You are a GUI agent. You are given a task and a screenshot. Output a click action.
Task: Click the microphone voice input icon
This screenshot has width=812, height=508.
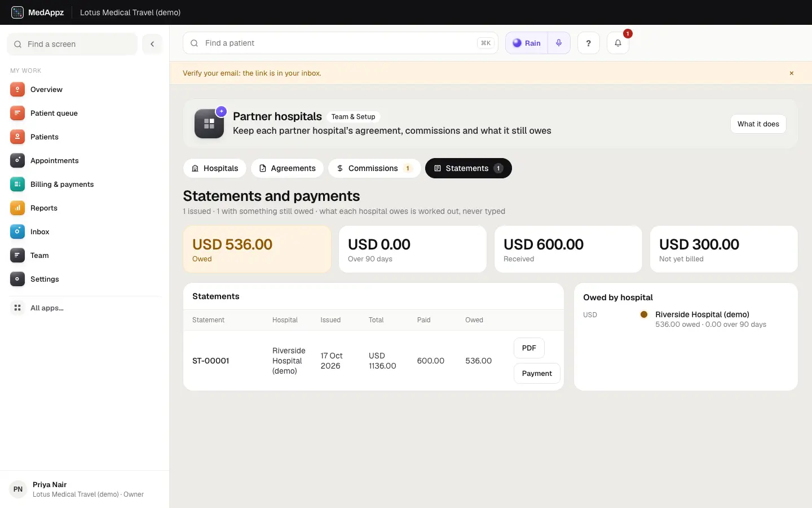coord(559,43)
